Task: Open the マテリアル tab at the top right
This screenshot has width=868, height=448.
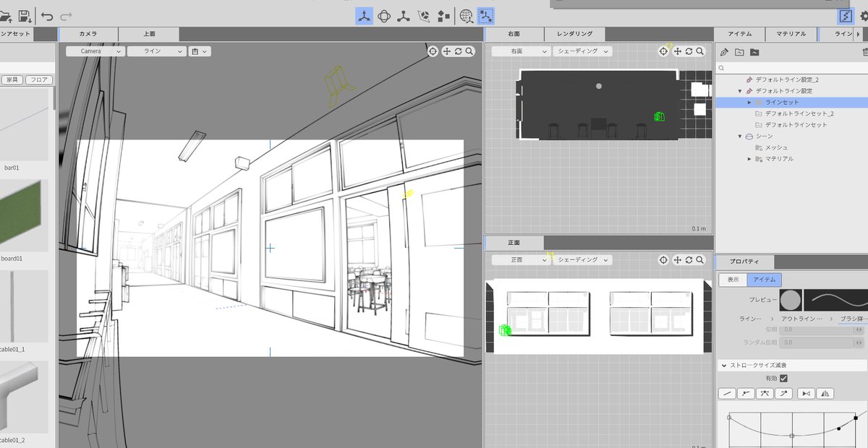Action: tap(791, 34)
